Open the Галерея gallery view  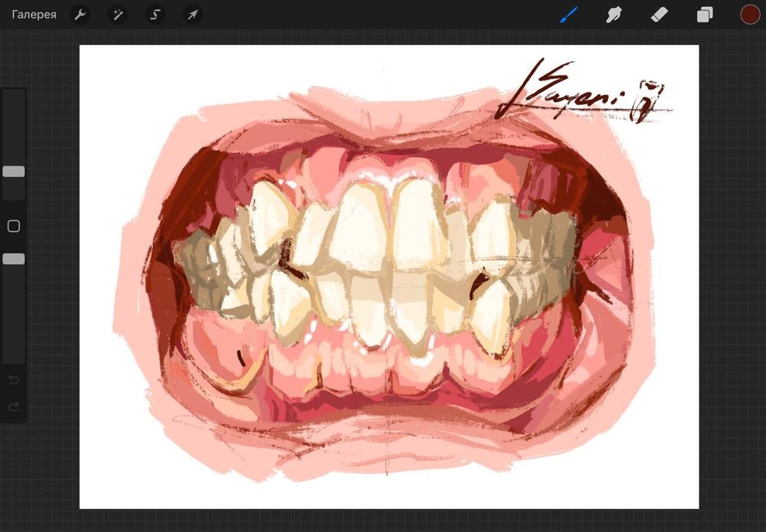(34, 15)
